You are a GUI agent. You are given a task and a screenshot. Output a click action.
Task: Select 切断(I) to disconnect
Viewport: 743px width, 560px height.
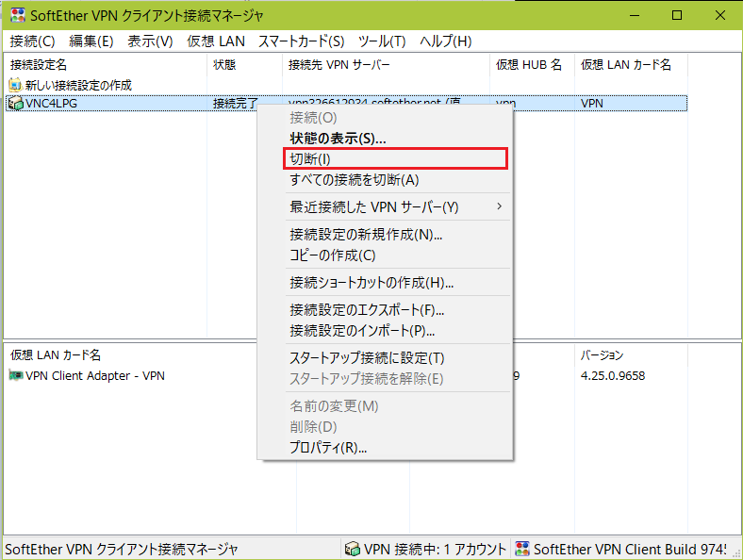tap(385, 159)
